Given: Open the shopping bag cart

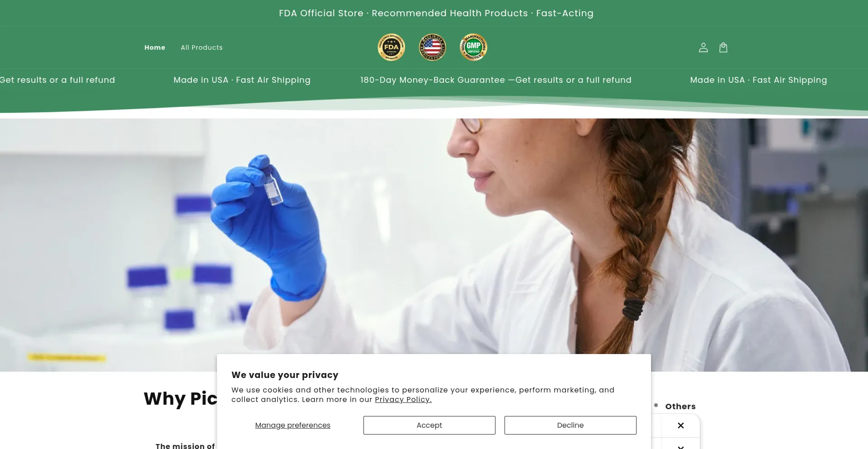Looking at the screenshot, I should 723,47.
